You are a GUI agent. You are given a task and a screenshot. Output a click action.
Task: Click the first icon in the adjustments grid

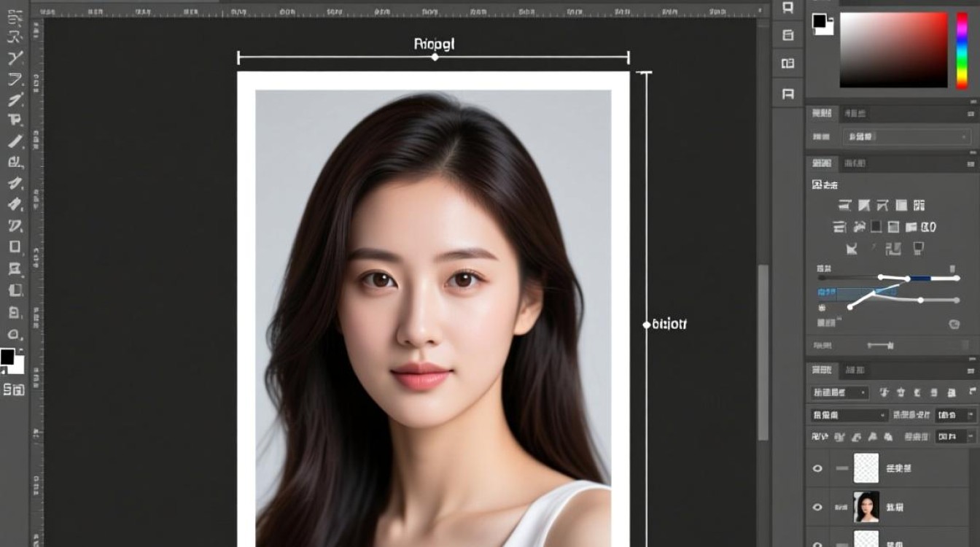[x=845, y=206]
